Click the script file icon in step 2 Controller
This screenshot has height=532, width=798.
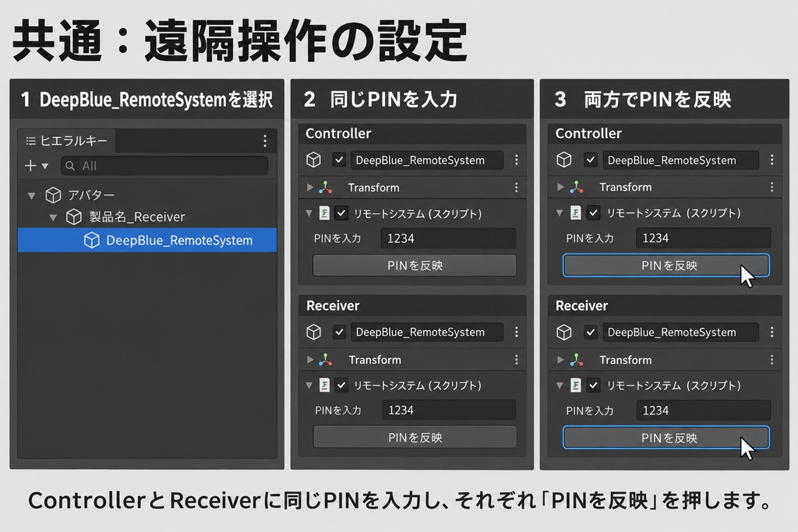(324, 213)
